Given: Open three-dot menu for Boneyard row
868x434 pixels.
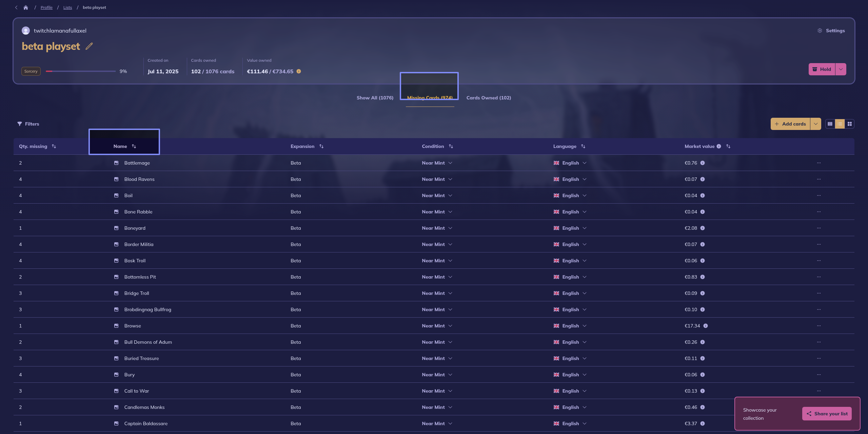Looking at the screenshot, I should (x=819, y=228).
